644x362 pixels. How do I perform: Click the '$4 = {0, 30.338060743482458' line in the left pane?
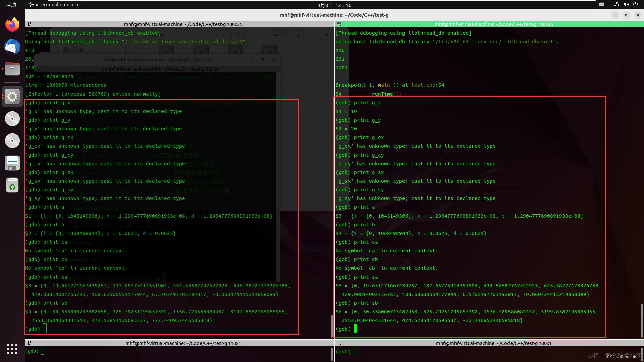[157, 312]
